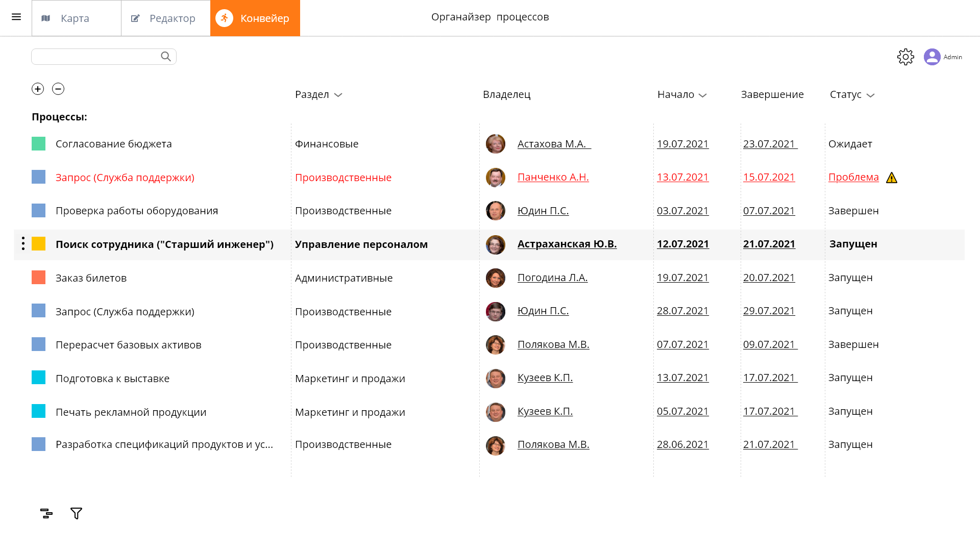Expand the Статус column dropdown

point(870,95)
